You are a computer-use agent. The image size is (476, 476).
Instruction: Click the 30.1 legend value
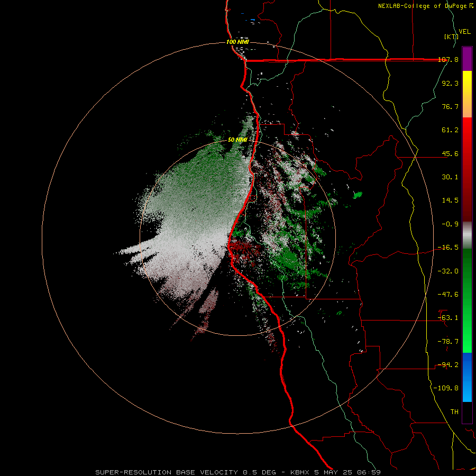450,177
